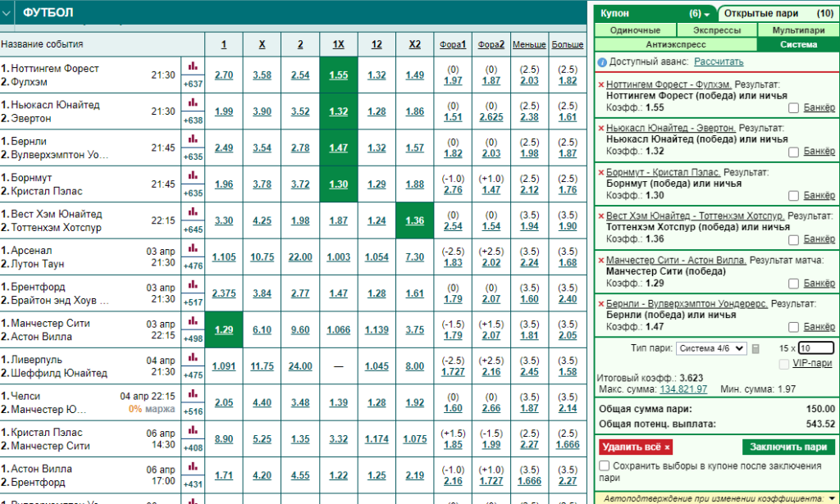The image size is (840, 504).
Task: Expand +637 more markets for Nottingham Forest
Action: pos(193,84)
